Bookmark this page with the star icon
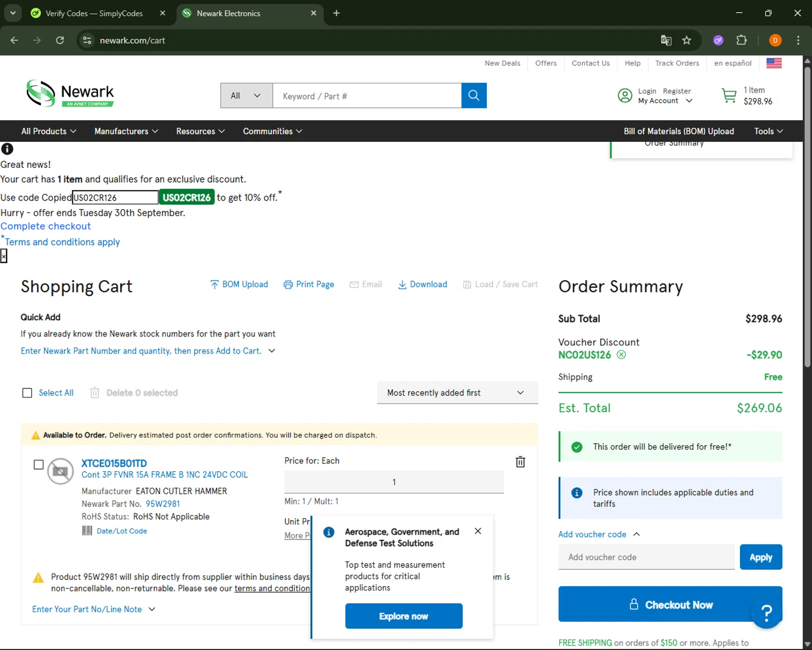The width and height of the screenshot is (812, 650). click(x=686, y=40)
